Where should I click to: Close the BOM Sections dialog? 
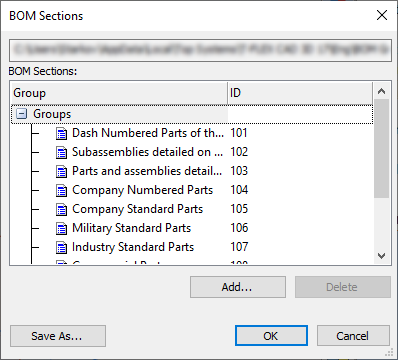click(382, 15)
